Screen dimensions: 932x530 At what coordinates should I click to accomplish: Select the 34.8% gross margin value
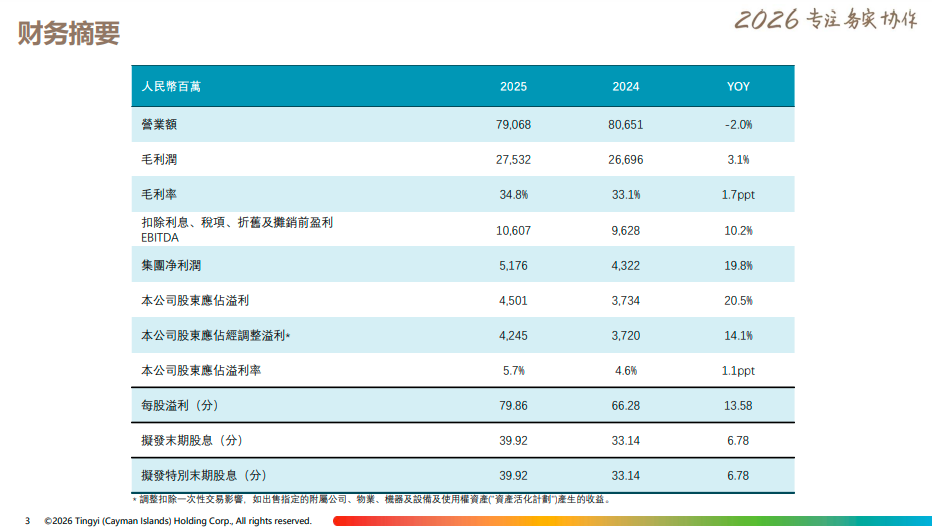(513, 194)
